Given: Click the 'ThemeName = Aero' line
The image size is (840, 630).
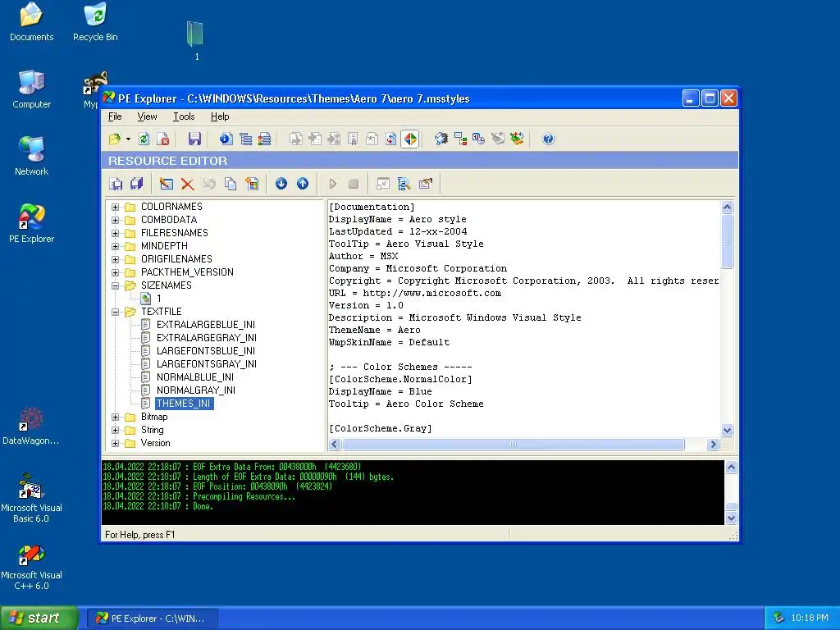Looking at the screenshot, I should point(374,330).
